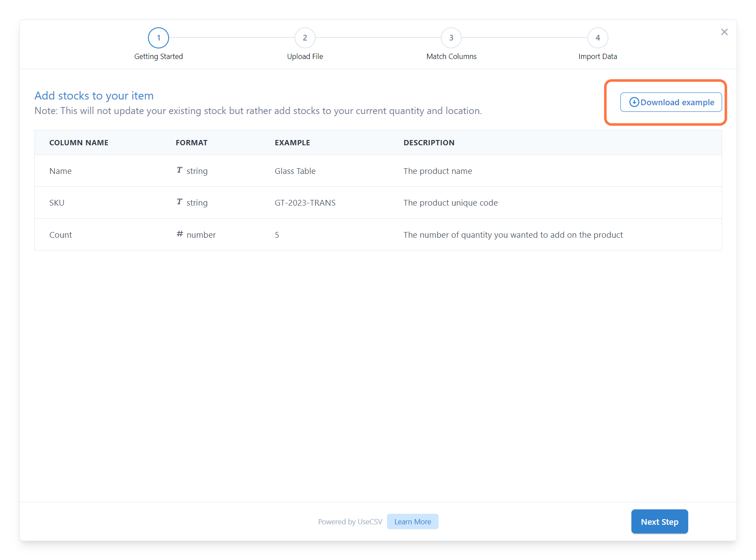Viewport: 756px width, 560px height.
Task: Select step 3 Match Columns circle
Action: [x=451, y=38]
